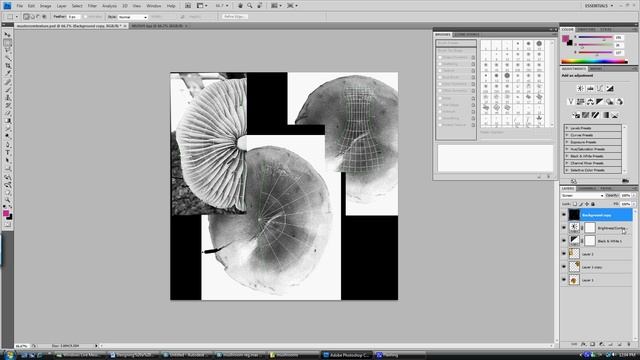Click Add layer mask icon
Screen dimensions: 640x360
point(592,344)
